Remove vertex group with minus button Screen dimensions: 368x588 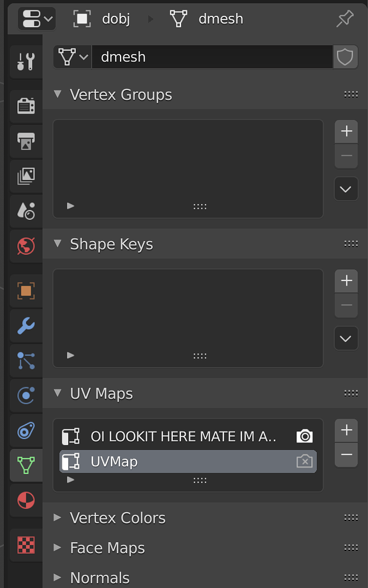(x=346, y=156)
